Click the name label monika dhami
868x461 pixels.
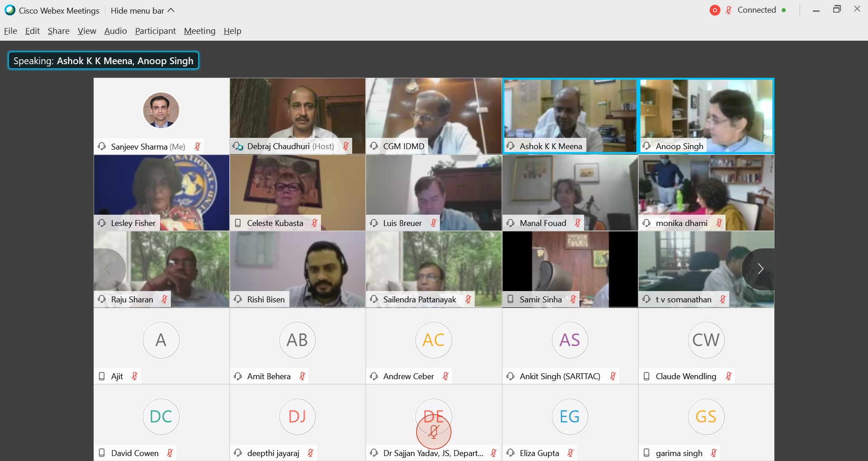(682, 223)
